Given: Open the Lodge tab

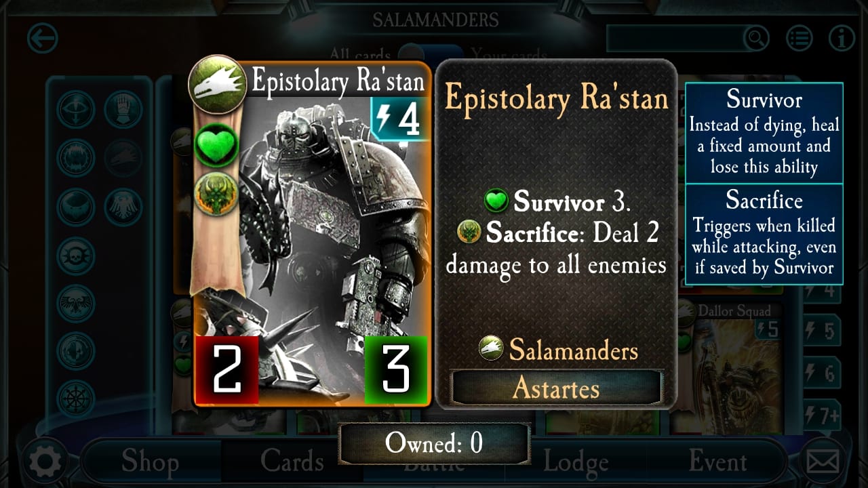Looking at the screenshot, I should (576, 462).
